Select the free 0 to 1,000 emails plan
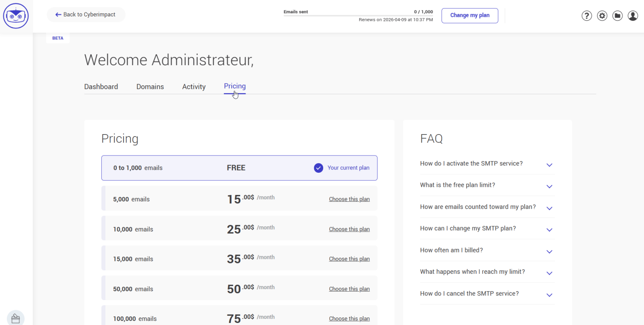This screenshot has width=644, height=325. 239,168
